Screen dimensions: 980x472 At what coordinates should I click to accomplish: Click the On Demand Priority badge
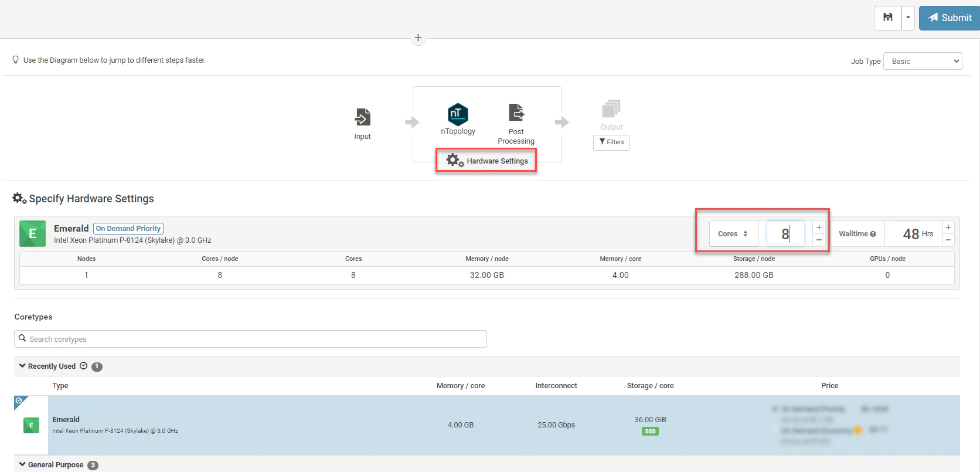[x=128, y=229]
